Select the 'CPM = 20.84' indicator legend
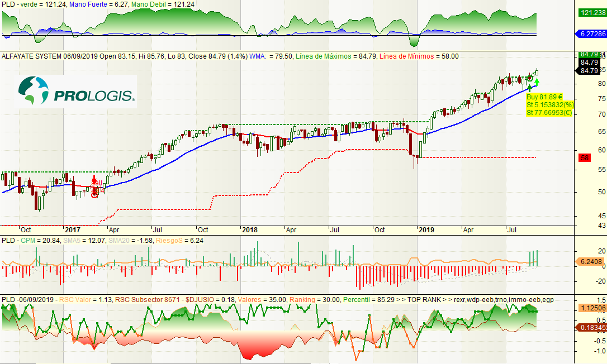The image size is (607, 364). click(x=40, y=241)
